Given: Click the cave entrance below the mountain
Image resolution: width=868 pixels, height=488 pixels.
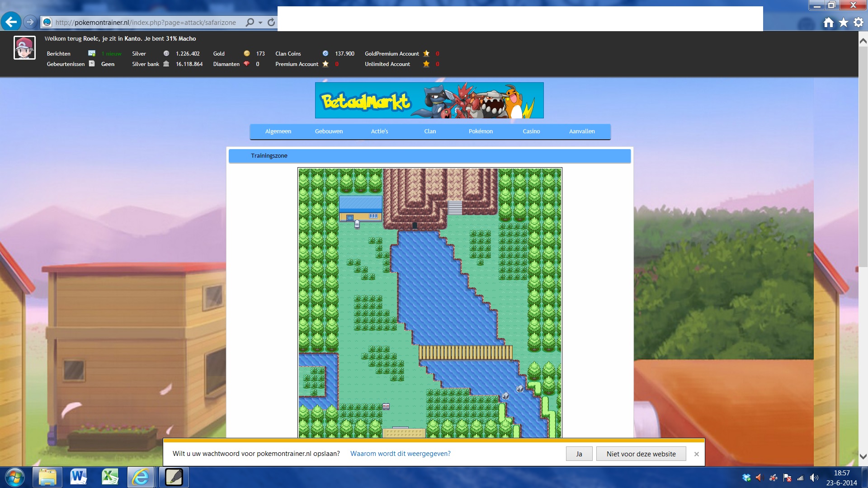Looking at the screenshot, I should pyautogui.click(x=415, y=225).
